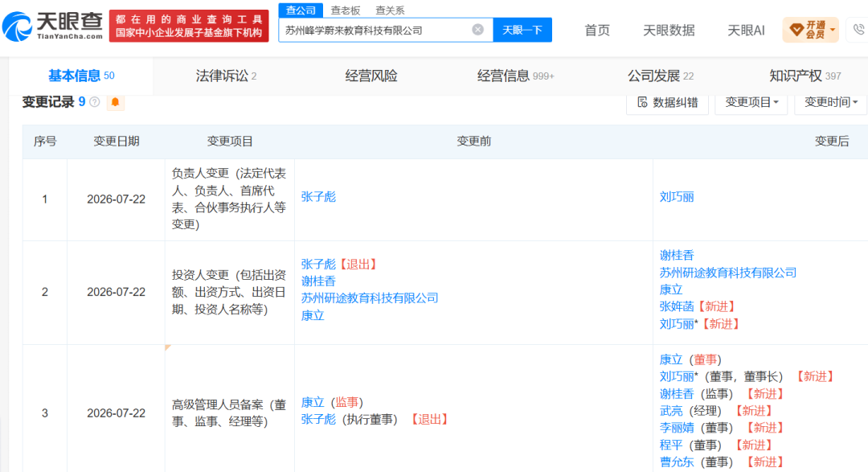Expand the 变更项目 dropdown filter
868x472 pixels.
pyautogui.click(x=751, y=102)
